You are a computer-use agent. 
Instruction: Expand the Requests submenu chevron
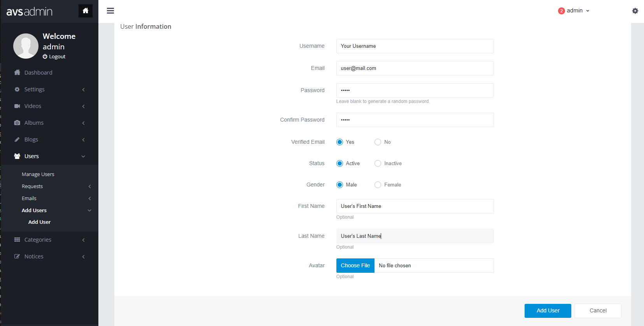[x=89, y=187]
